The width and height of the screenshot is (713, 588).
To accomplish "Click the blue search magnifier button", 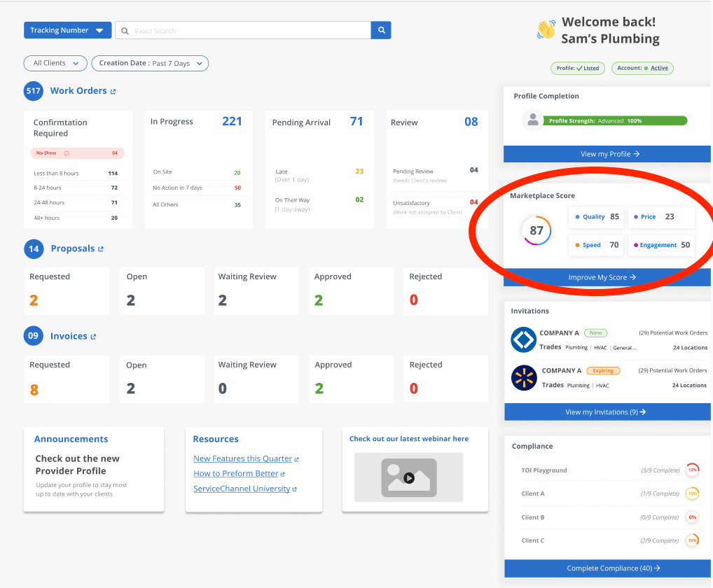I will [381, 31].
